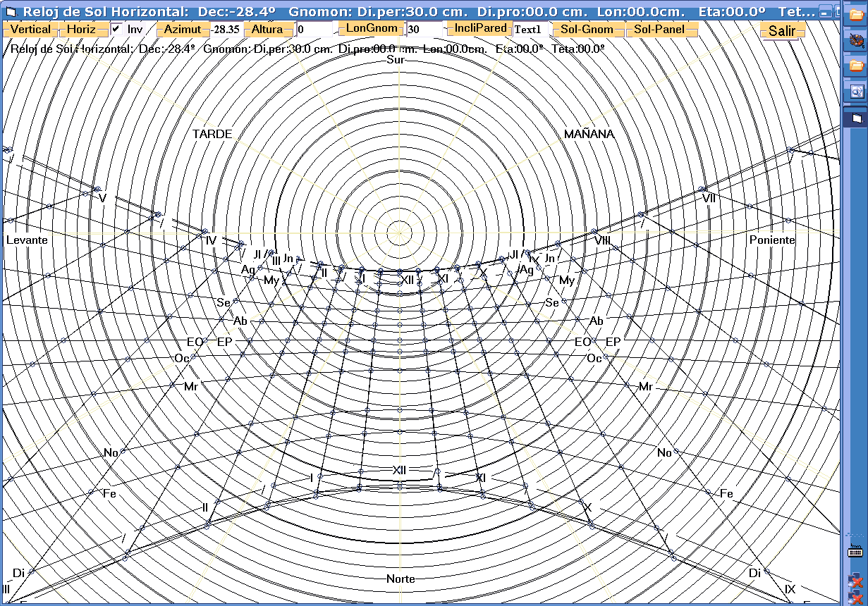
Task: Click the Sol-Panel button
Action: 662,29
